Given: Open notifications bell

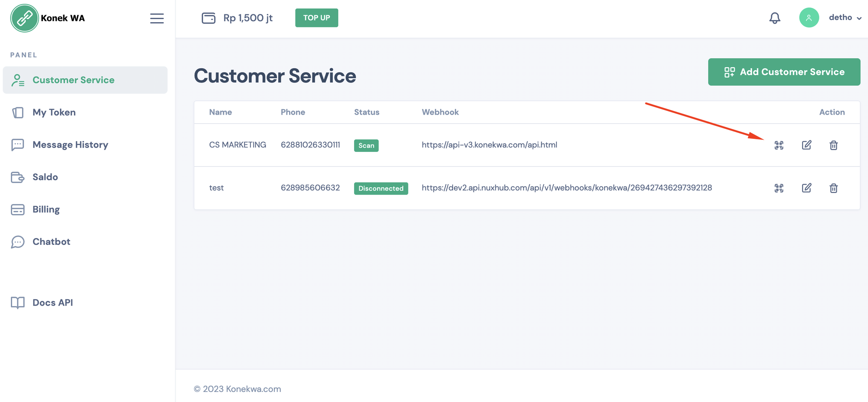Looking at the screenshot, I should (775, 18).
